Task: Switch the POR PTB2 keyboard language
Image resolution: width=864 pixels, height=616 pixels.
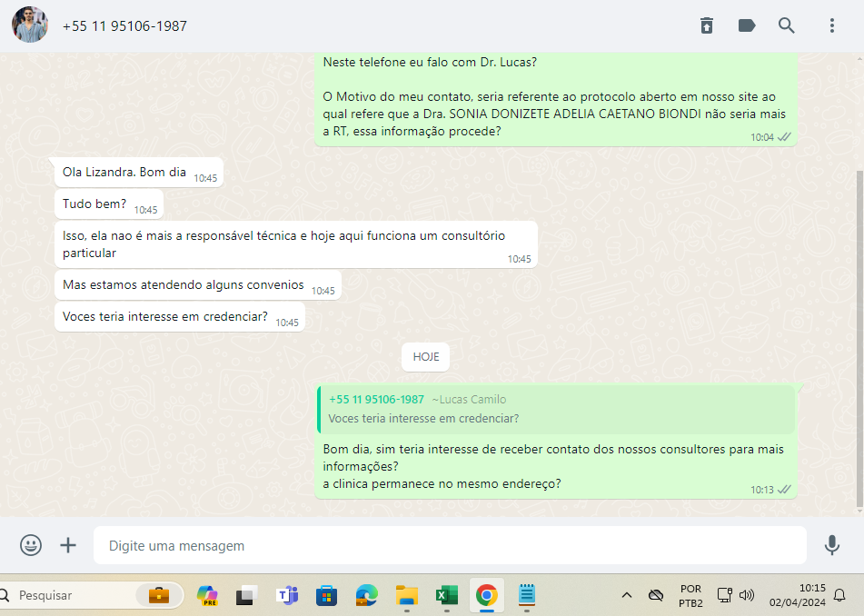Action: pyautogui.click(x=690, y=595)
